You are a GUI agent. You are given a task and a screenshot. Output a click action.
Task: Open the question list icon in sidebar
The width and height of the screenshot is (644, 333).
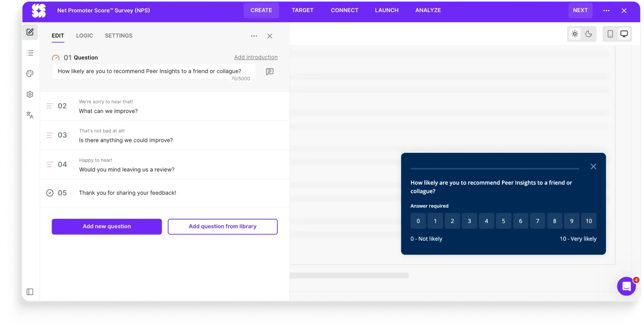pos(30,53)
